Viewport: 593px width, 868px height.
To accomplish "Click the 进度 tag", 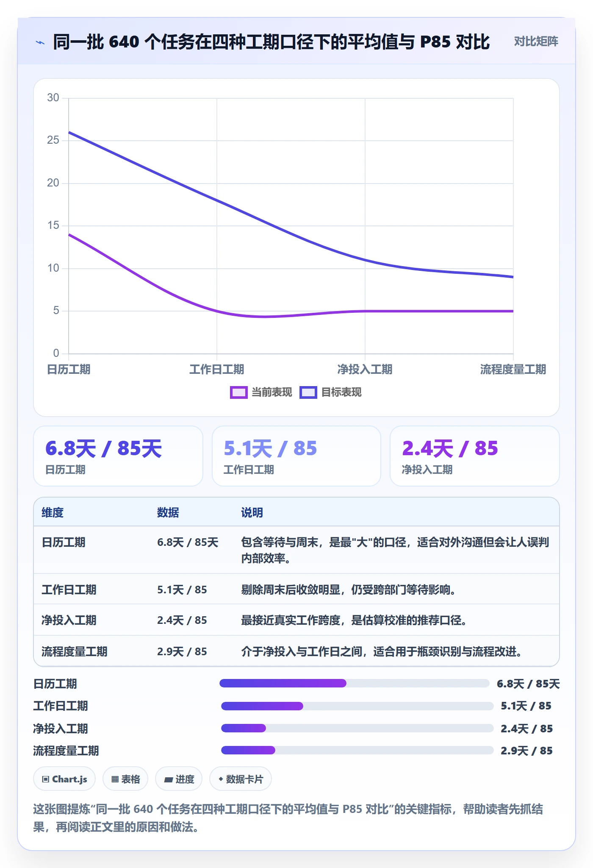I will (x=179, y=779).
